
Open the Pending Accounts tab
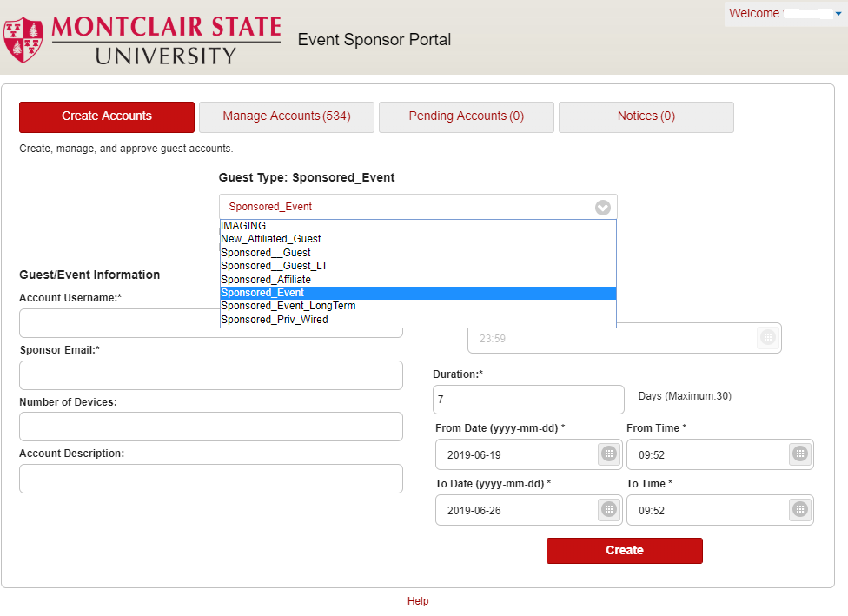pos(467,116)
